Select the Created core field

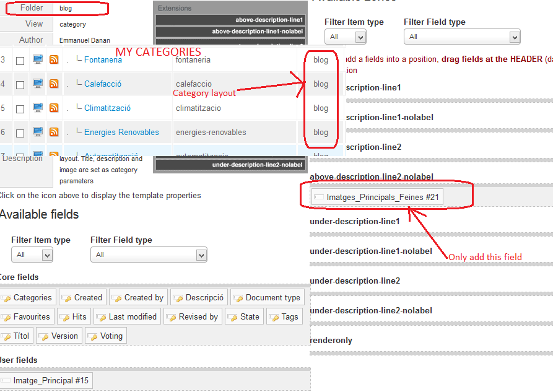point(83,298)
